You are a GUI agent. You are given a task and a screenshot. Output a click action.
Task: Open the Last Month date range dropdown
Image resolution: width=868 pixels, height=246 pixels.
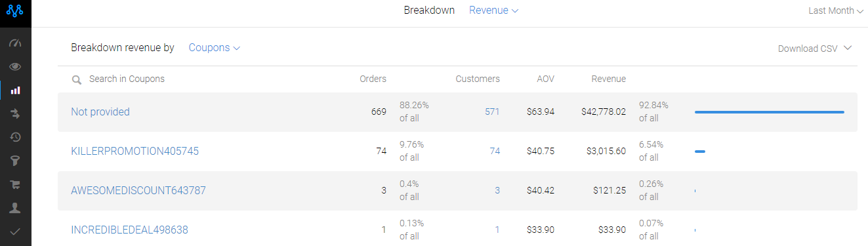click(x=836, y=10)
